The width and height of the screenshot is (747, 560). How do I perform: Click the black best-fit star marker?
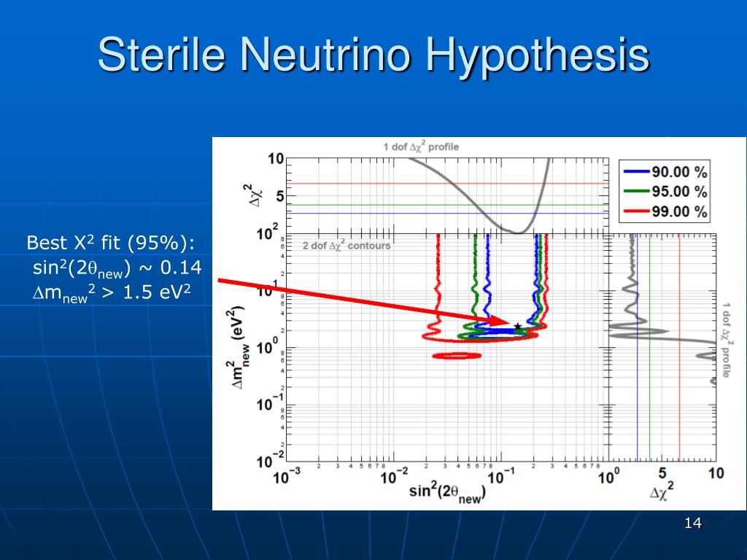[x=518, y=326]
